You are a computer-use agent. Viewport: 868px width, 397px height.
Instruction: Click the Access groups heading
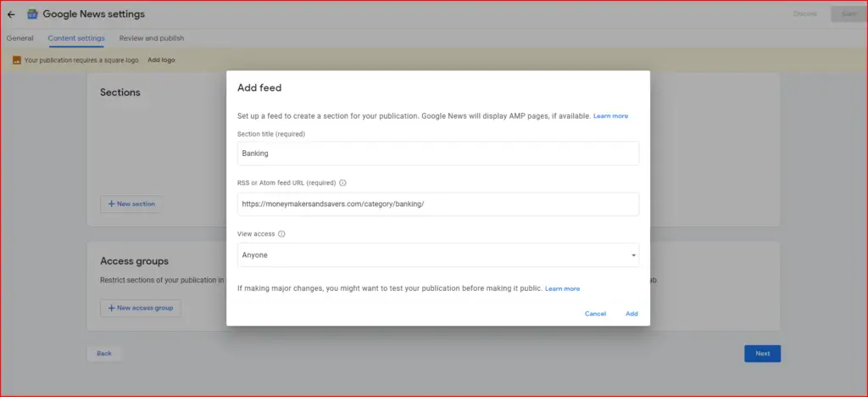point(134,260)
